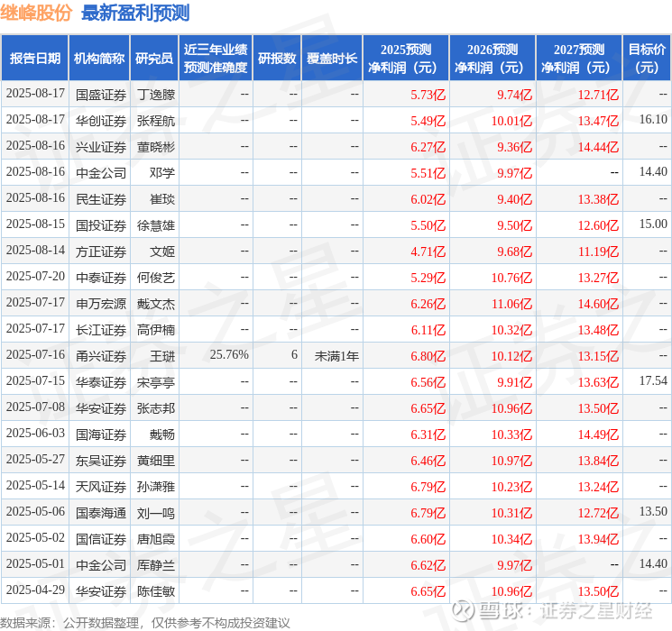Click the target price 15.00

pyautogui.click(x=653, y=224)
